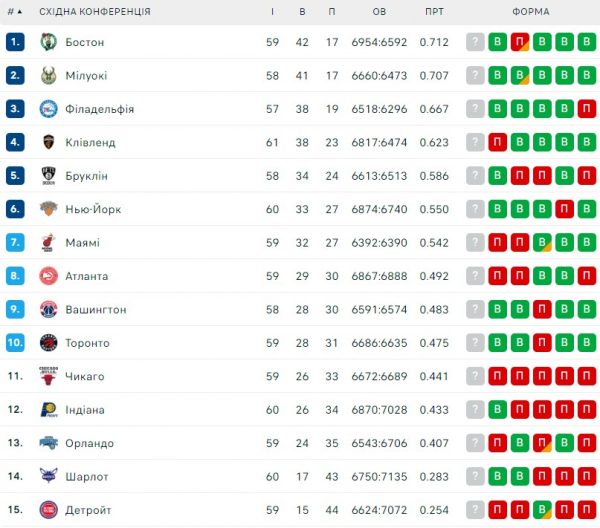Open the Нью-Йорк team link
The image size is (600, 528).
tap(93, 209)
